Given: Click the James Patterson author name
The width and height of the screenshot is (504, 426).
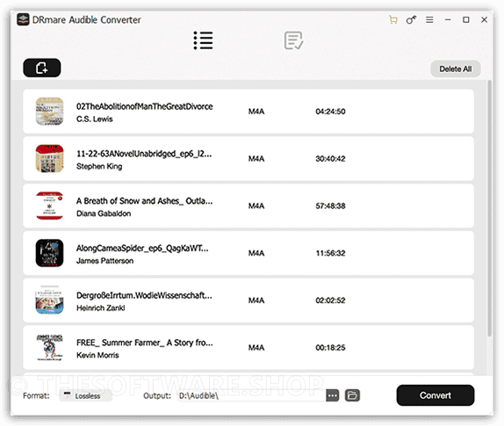Looking at the screenshot, I should [x=104, y=261].
